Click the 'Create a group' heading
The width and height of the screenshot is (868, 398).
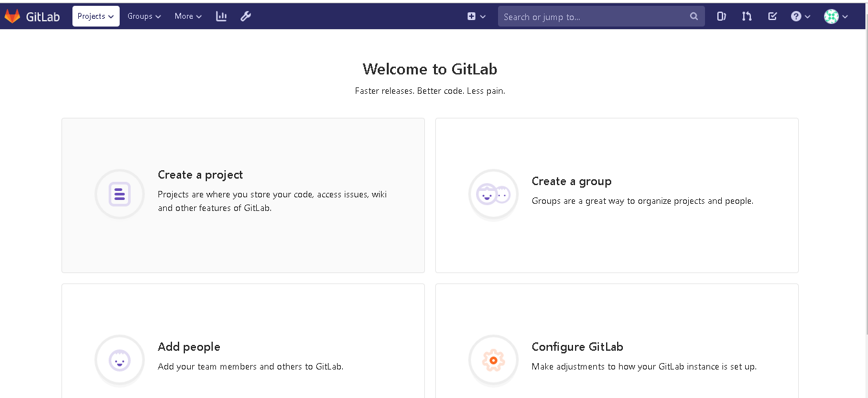(572, 181)
